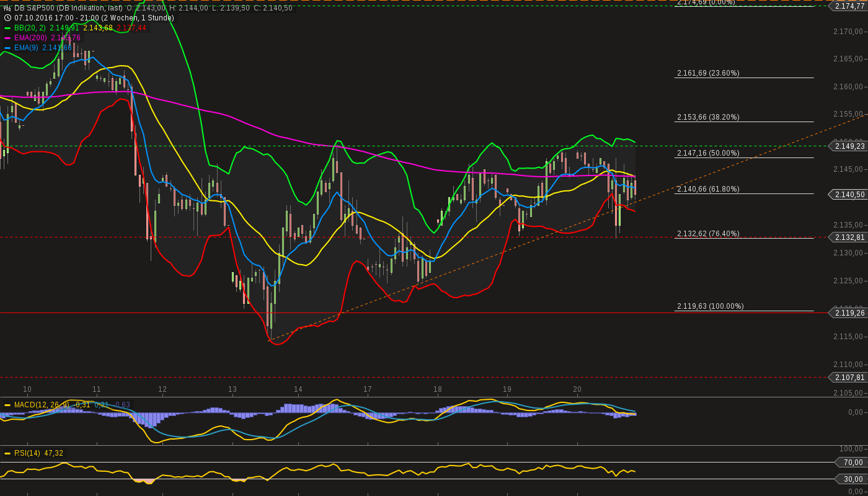Click the closing price C: 2.140,50
The height and width of the screenshot is (496, 868).
click(273, 8)
